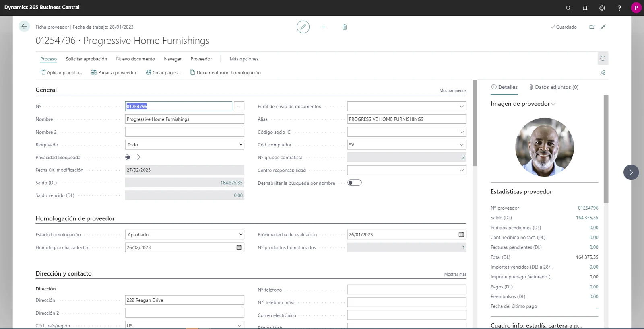644x329 pixels.
Task: Open Documentacion homologación action
Action: (225, 73)
